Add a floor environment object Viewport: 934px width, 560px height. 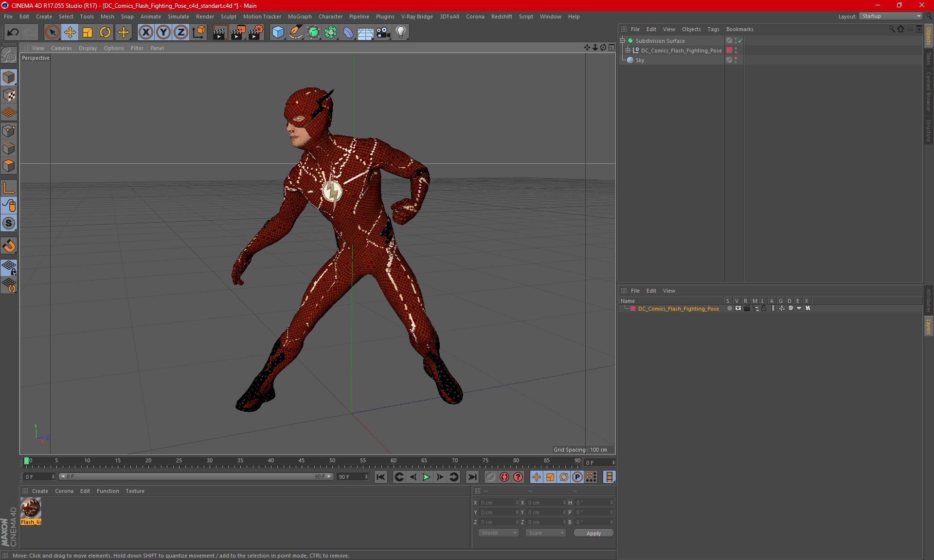[x=366, y=33]
